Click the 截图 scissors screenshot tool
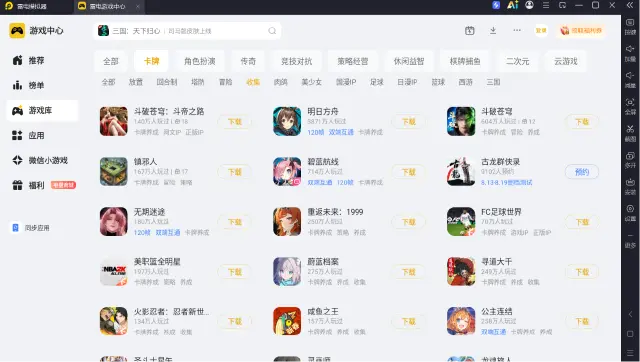This screenshot has width=640, height=362. (x=630, y=133)
